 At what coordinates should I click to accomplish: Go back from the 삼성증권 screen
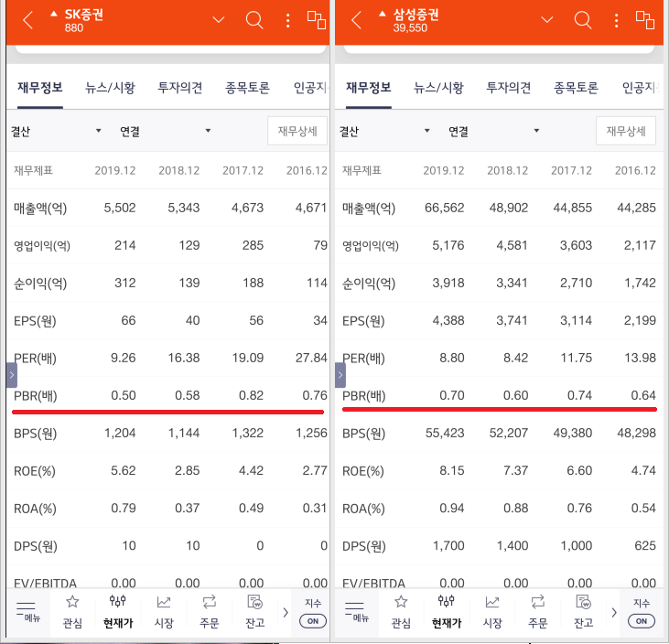point(357,20)
